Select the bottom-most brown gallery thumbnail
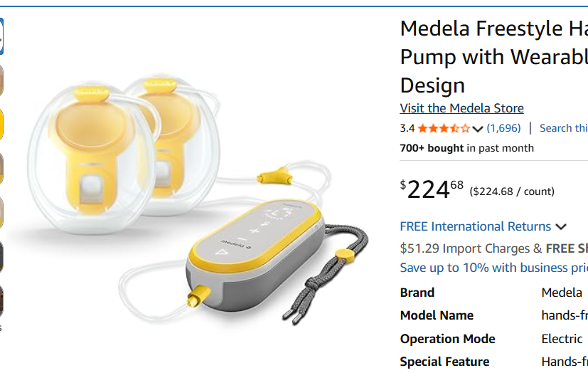Screen dimensions: 588x373 pyautogui.click(x=1, y=301)
